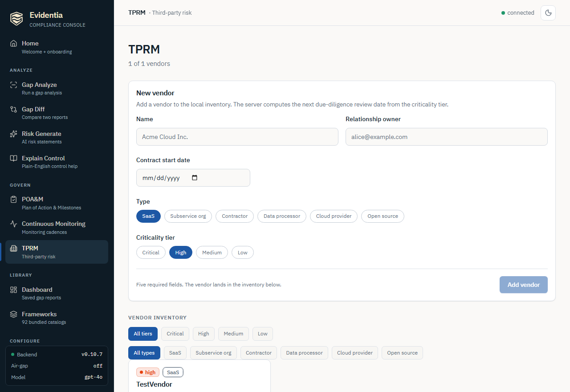The height and width of the screenshot is (392, 570).
Task: Set criticality tier to Critical
Action: point(151,253)
